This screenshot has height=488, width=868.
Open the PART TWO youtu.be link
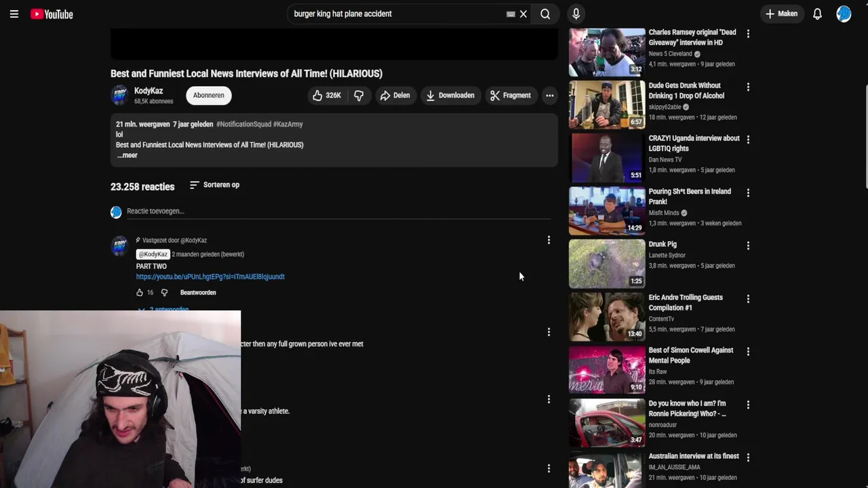point(210,277)
